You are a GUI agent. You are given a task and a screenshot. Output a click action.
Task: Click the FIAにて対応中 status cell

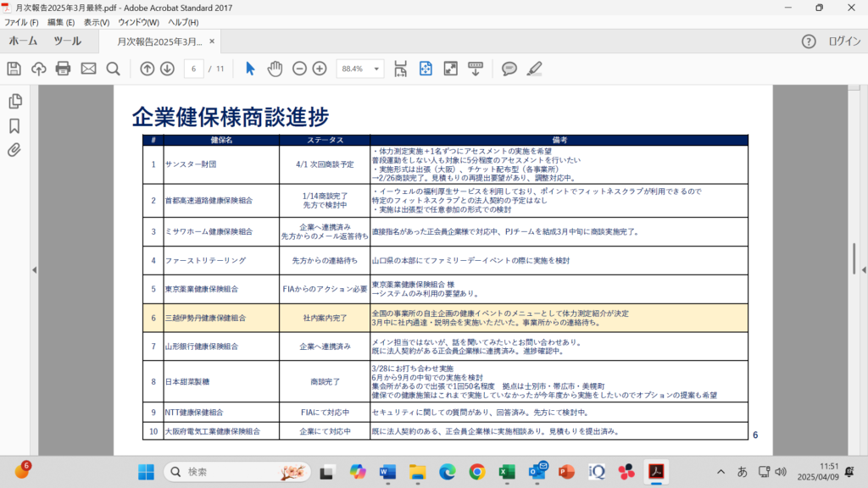[325, 413]
